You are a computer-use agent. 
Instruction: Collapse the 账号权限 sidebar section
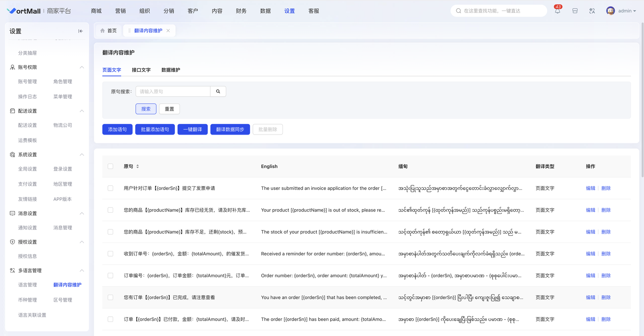[x=82, y=67]
